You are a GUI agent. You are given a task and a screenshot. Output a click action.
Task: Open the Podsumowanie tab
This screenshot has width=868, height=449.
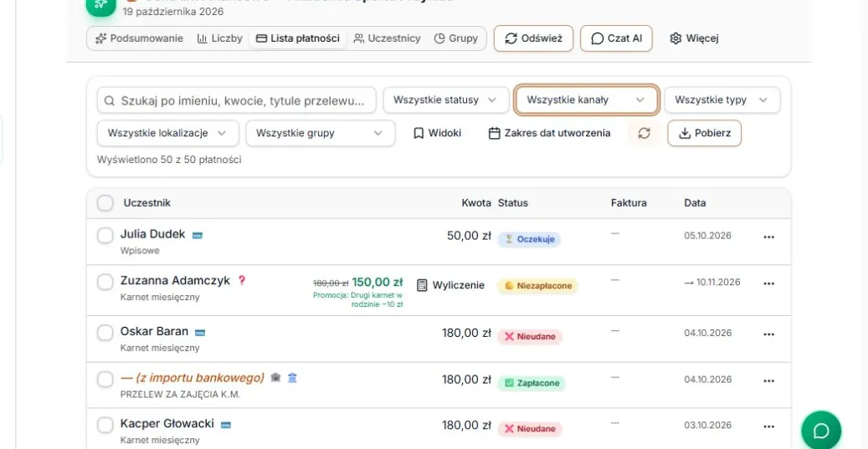tap(139, 38)
